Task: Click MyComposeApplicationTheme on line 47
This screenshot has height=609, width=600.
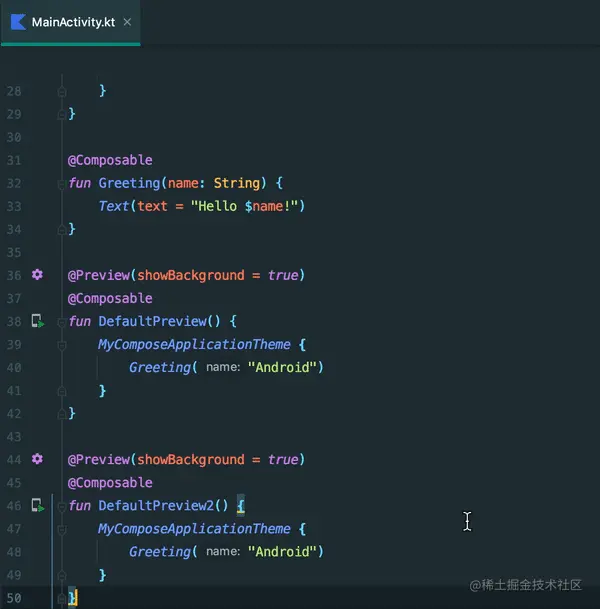Action: pos(194,529)
